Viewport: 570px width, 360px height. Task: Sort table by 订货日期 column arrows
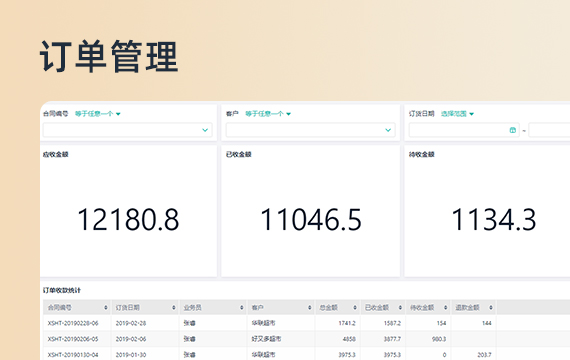tap(174, 308)
